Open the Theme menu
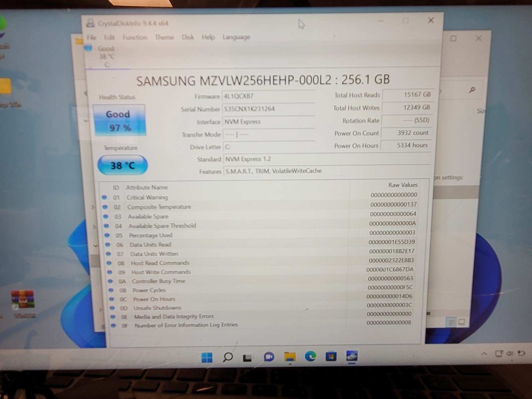This screenshot has width=532, height=399. click(x=164, y=37)
